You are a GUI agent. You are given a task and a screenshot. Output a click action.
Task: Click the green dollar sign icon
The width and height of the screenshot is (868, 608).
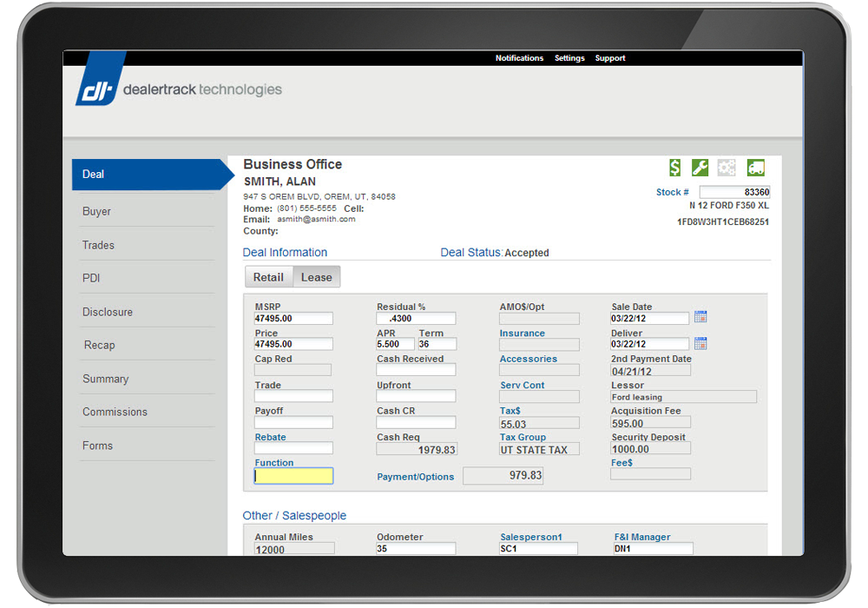674,168
